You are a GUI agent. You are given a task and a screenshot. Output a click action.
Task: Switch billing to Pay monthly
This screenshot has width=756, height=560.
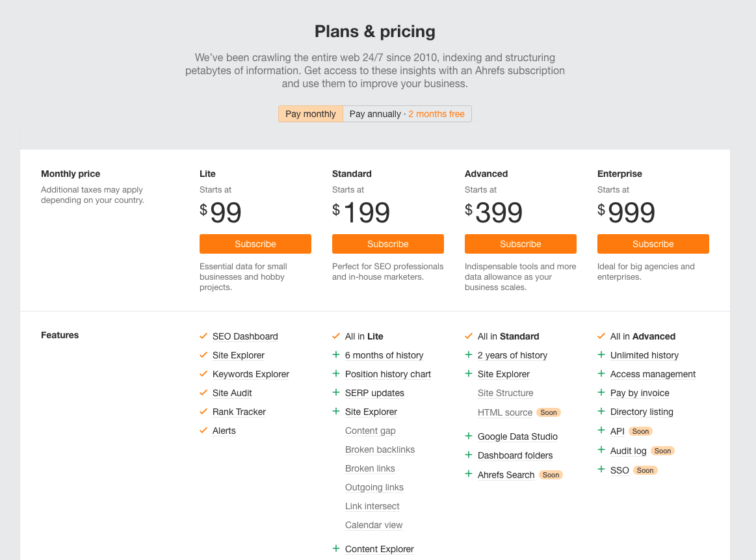311,114
